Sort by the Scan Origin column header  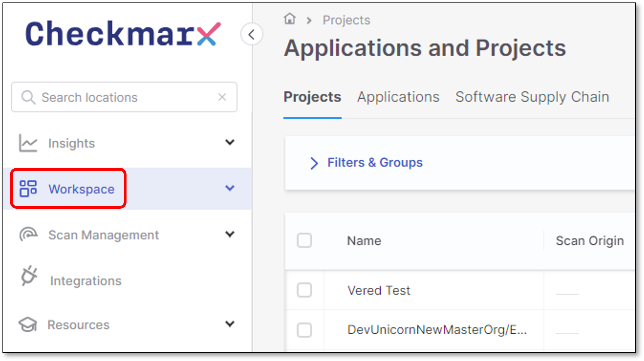pos(590,241)
